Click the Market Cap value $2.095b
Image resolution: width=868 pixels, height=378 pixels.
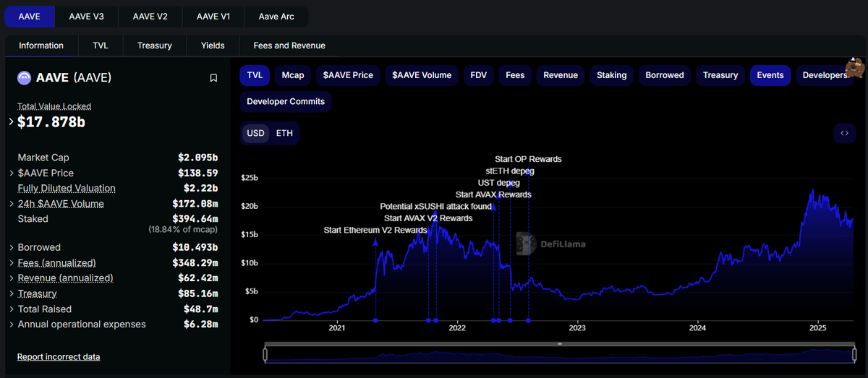[198, 158]
